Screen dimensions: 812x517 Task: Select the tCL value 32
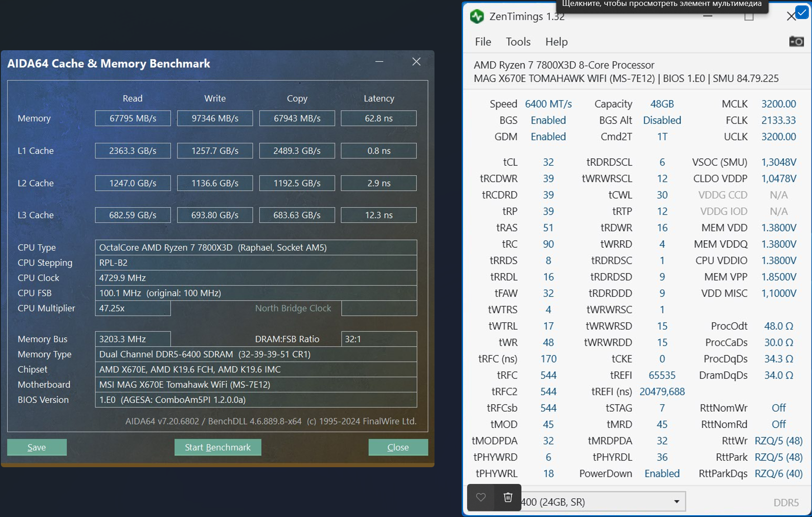pos(548,162)
